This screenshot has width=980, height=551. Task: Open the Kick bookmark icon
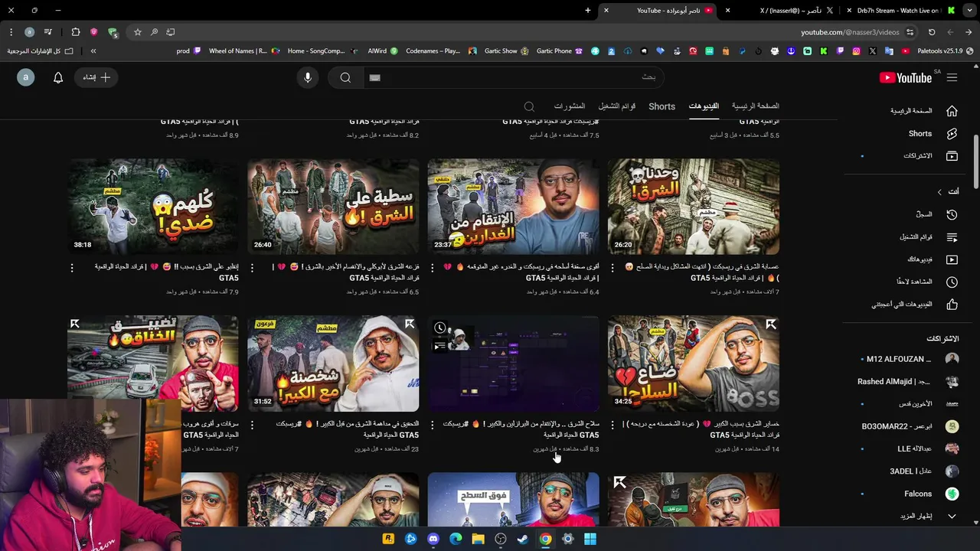(x=823, y=51)
